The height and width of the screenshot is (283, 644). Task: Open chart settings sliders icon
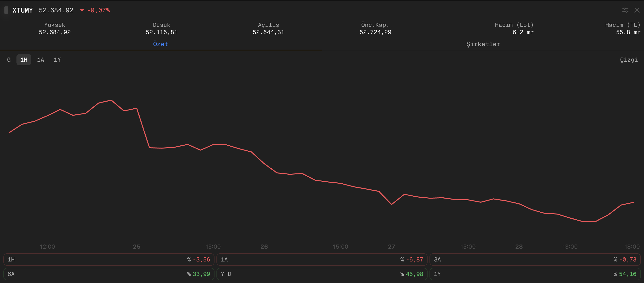(625, 10)
